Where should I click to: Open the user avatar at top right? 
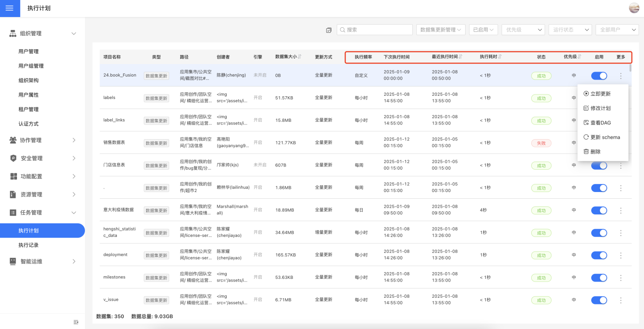click(634, 8)
